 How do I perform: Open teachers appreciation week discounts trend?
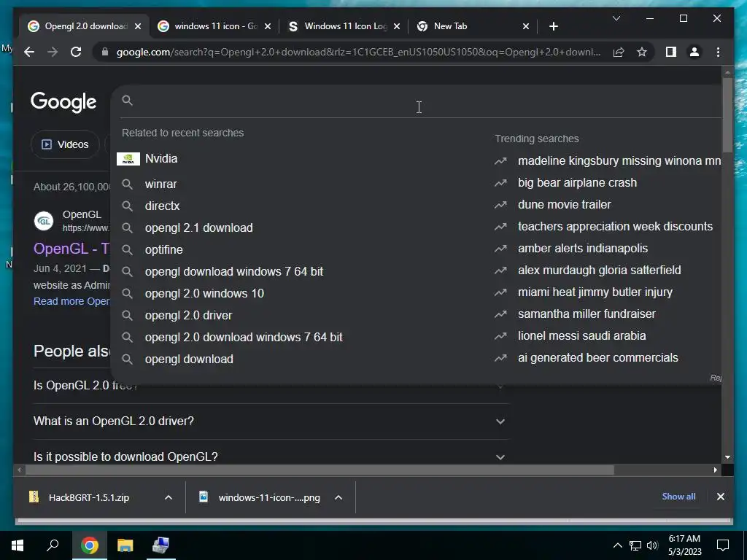pos(608,227)
